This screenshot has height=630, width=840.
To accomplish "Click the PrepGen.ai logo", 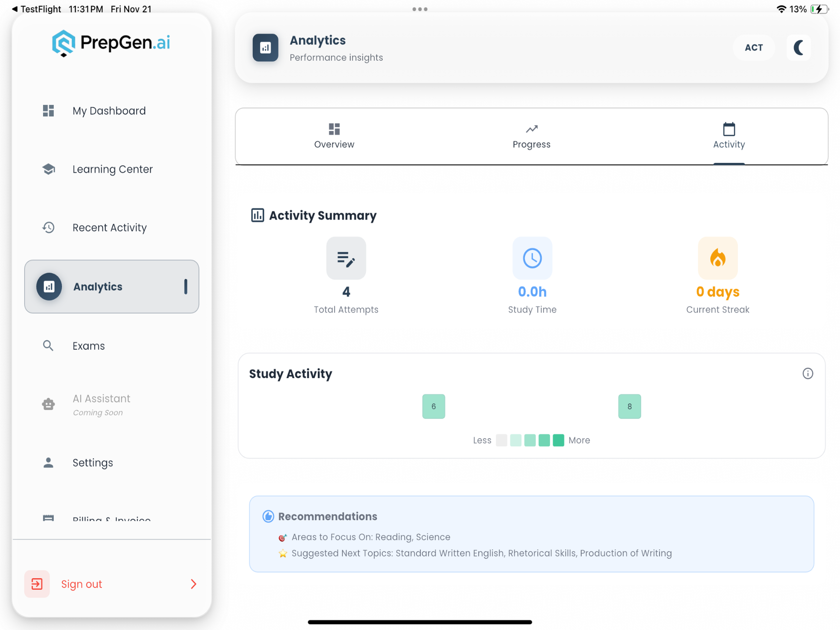I will pyautogui.click(x=111, y=43).
